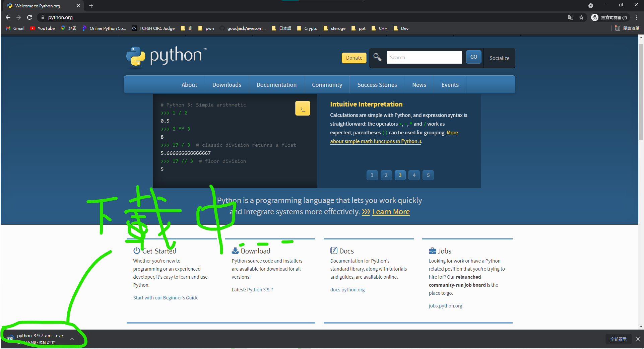Open the incognito profile indicator
Image resolution: width=644 pixels, height=349 pixels.
[609, 17]
